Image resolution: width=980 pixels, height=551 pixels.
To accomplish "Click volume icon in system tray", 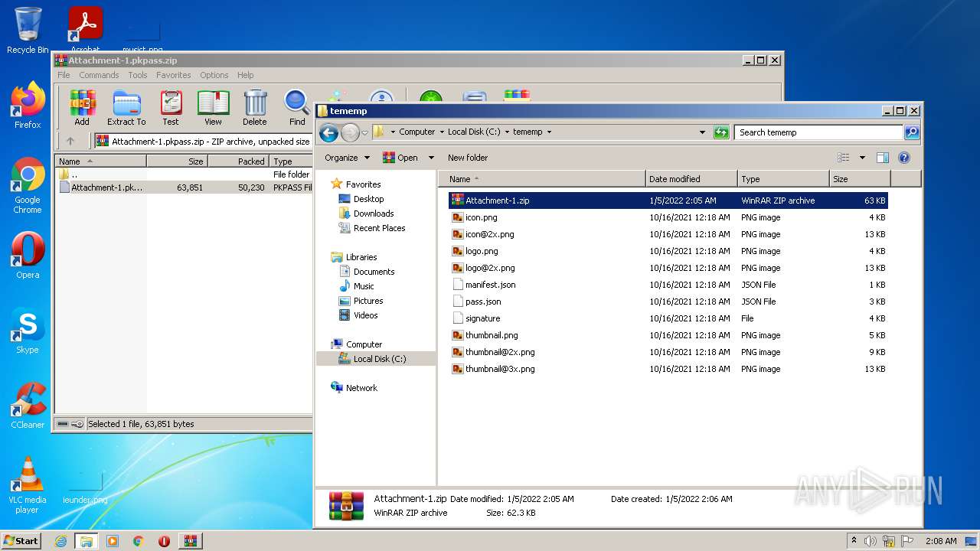I will point(871,541).
